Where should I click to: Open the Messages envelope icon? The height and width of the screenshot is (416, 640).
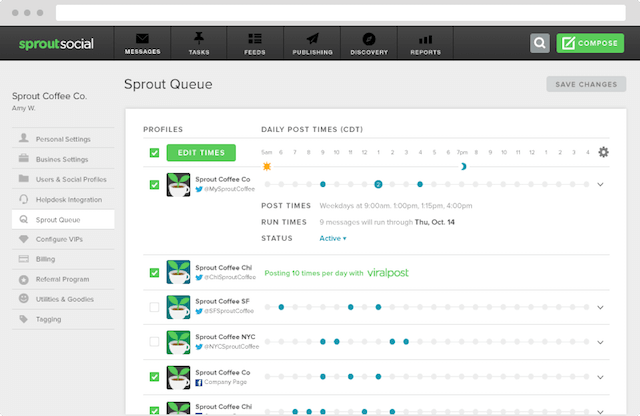[x=142, y=39]
